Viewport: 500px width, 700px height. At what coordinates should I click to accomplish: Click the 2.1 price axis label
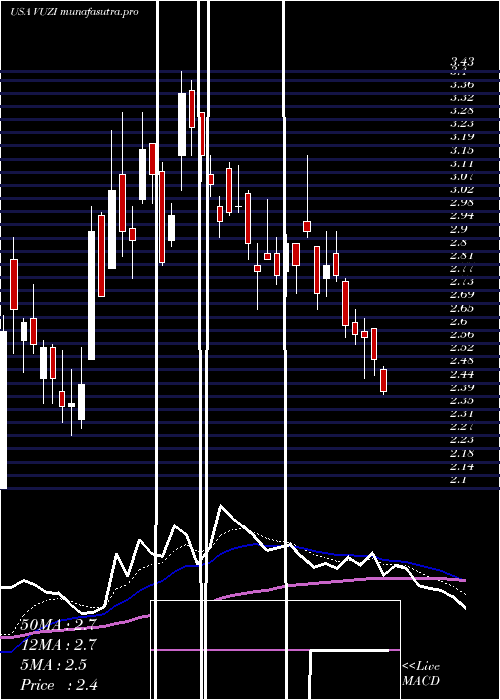click(458, 480)
